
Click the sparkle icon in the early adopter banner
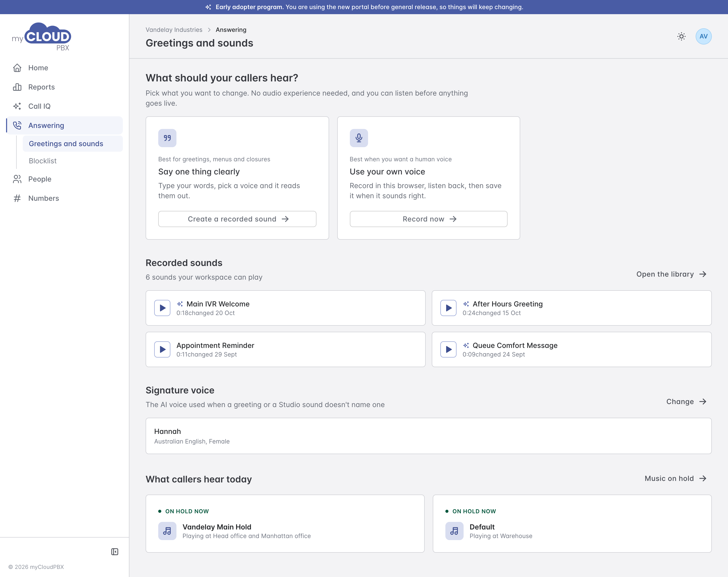(x=208, y=7)
